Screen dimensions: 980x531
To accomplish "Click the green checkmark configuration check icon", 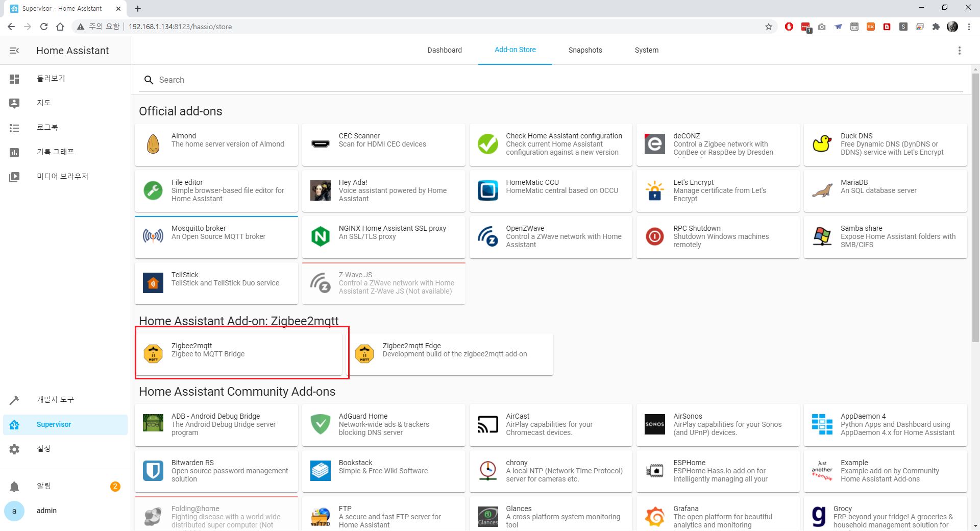I will coord(488,144).
